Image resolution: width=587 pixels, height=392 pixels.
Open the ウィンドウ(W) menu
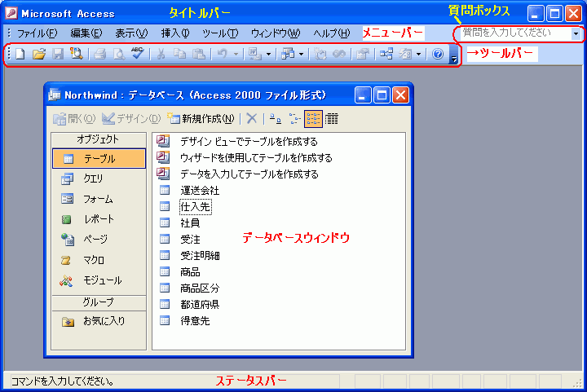pyautogui.click(x=276, y=33)
